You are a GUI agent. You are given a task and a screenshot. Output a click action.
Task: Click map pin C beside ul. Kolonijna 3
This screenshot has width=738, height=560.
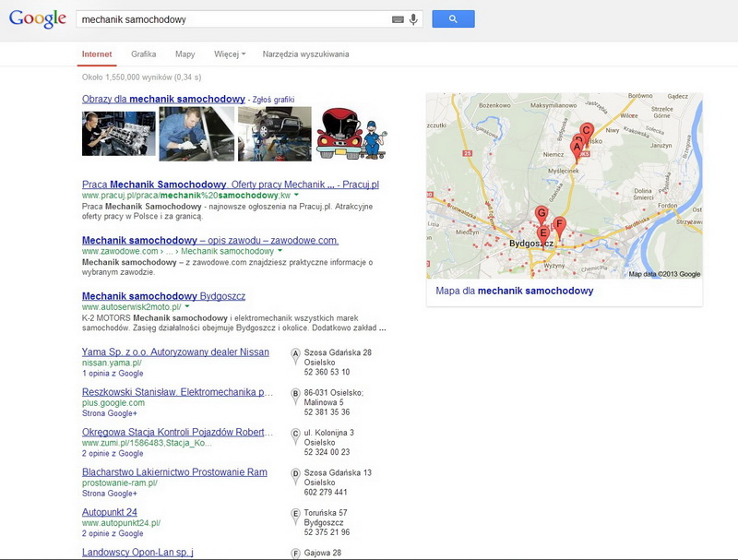coord(295,436)
